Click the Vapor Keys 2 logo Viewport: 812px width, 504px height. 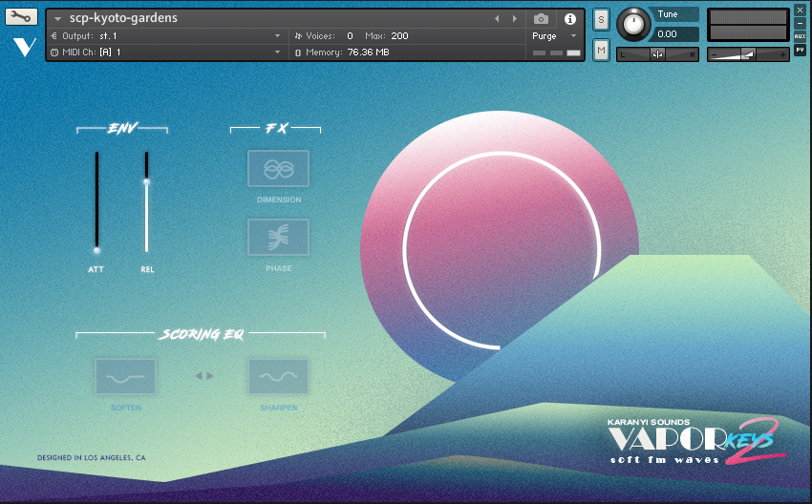point(696,441)
